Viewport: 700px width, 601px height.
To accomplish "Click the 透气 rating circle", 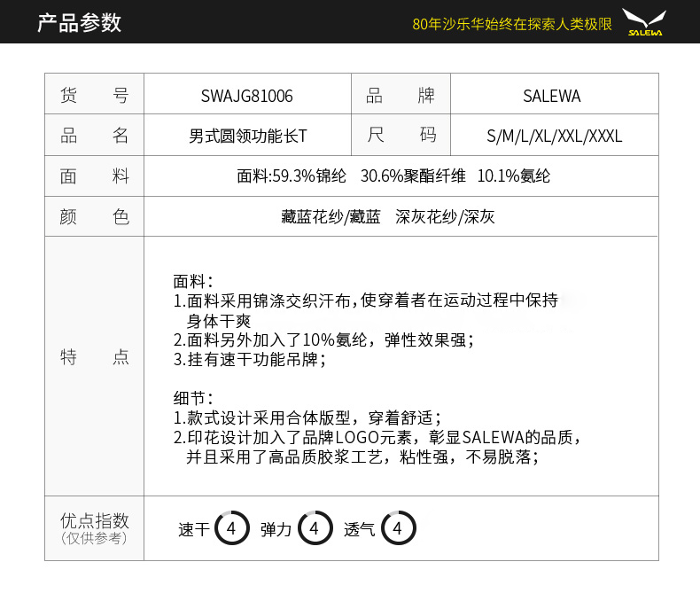I will (x=398, y=529).
